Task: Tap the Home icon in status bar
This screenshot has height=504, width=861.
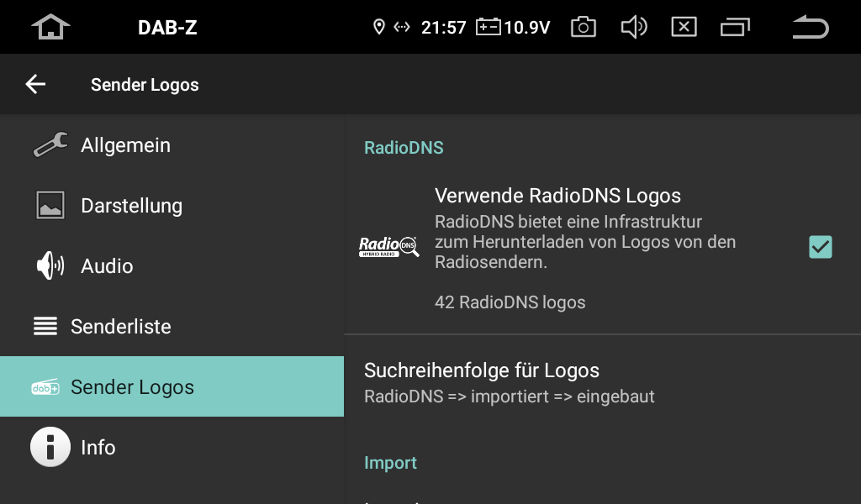Action: pyautogui.click(x=50, y=27)
